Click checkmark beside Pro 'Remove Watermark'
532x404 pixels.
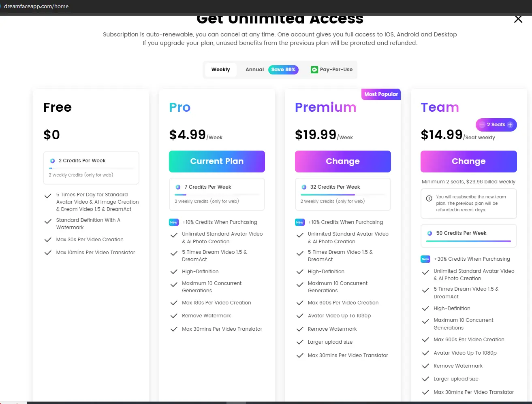174,316
